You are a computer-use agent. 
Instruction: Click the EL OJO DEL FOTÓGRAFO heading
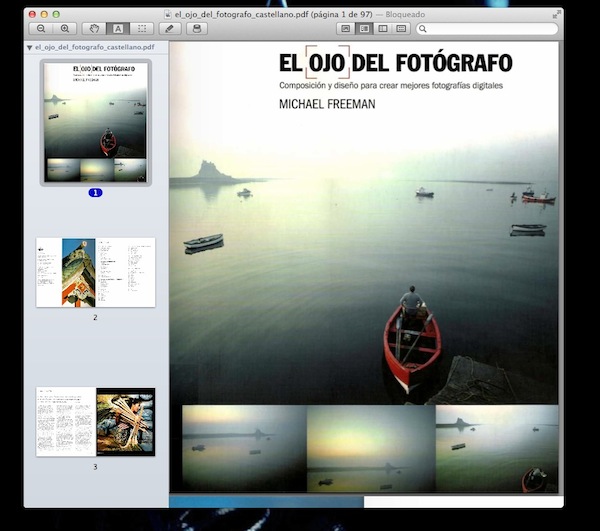(x=396, y=63)
